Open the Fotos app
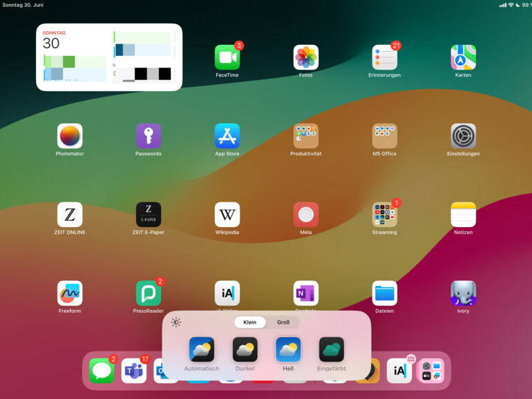The image size is (532, 399). pyautogui.click(x=305, y=57)
